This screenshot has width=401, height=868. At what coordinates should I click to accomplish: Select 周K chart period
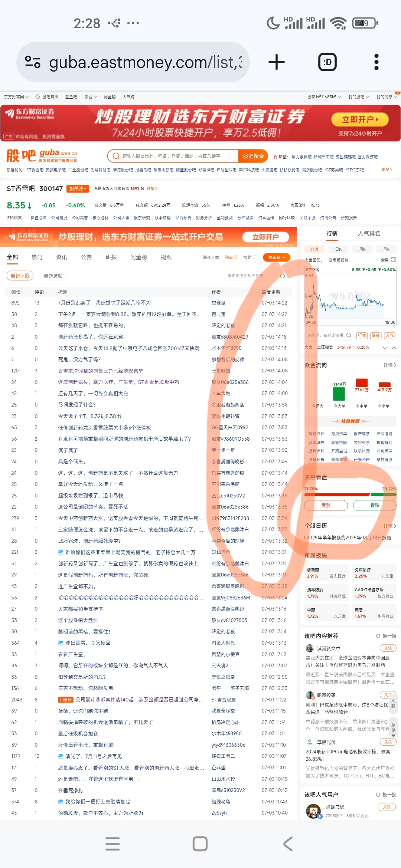tap(362, 249)
